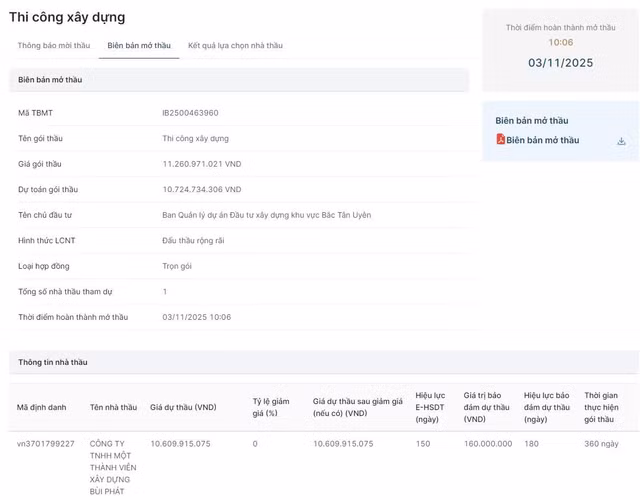Click the Tỷ lệ giảm giá (%) column header

click(270, 407)
